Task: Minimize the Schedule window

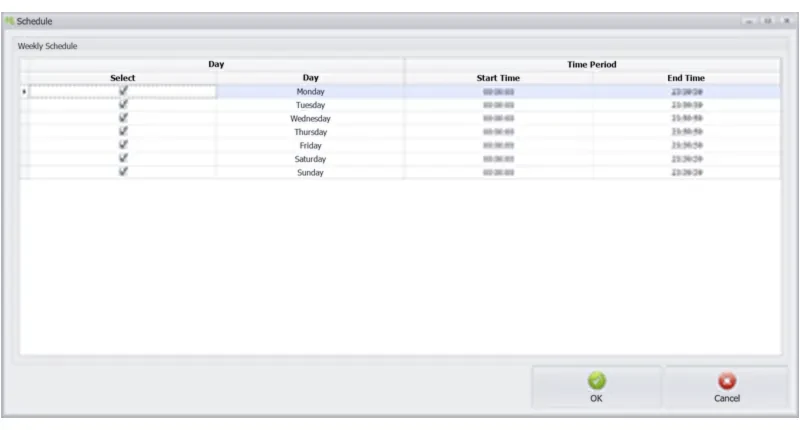Action: tap(748, 21)
